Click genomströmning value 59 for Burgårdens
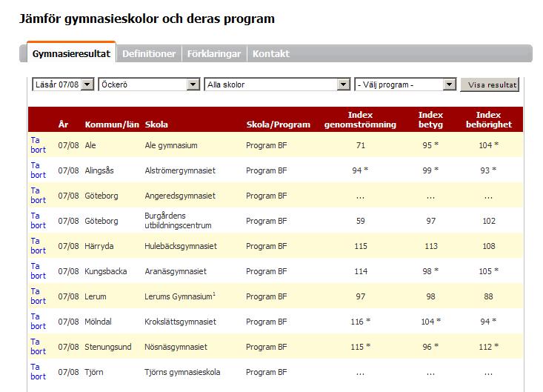The image size is (543, 392). (361, 221)
